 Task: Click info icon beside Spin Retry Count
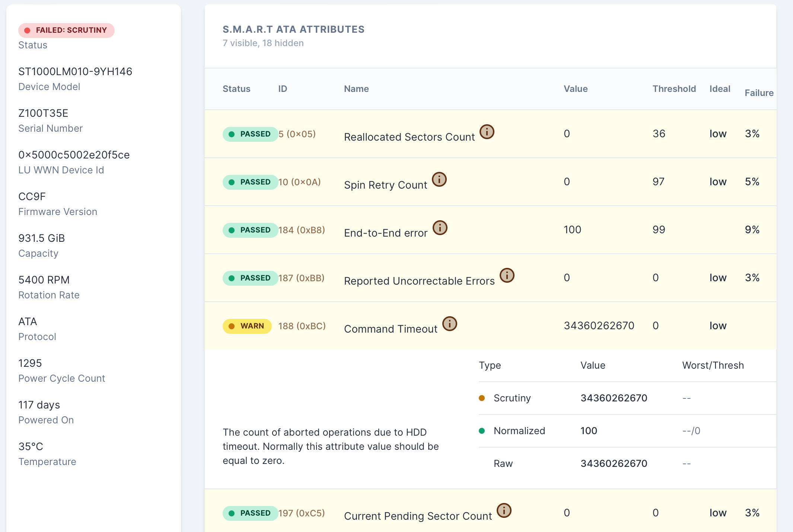[x=439, y=180]
